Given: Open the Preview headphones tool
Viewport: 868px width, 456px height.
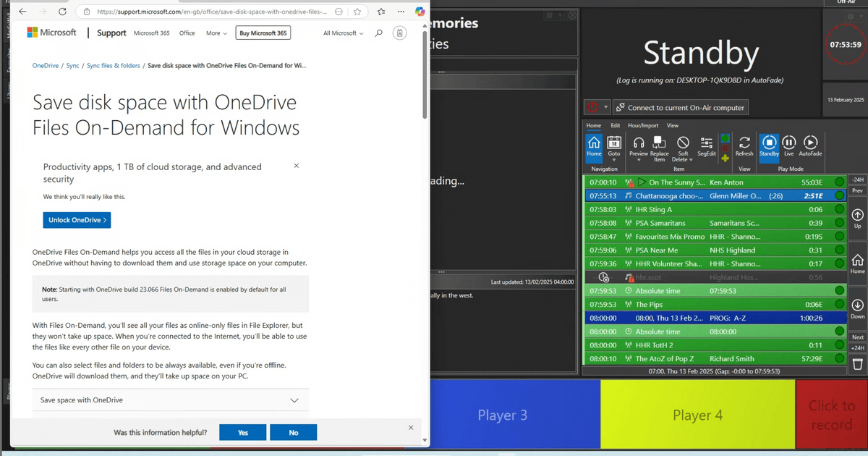Looking at the screenshot, I should [638, 143].
